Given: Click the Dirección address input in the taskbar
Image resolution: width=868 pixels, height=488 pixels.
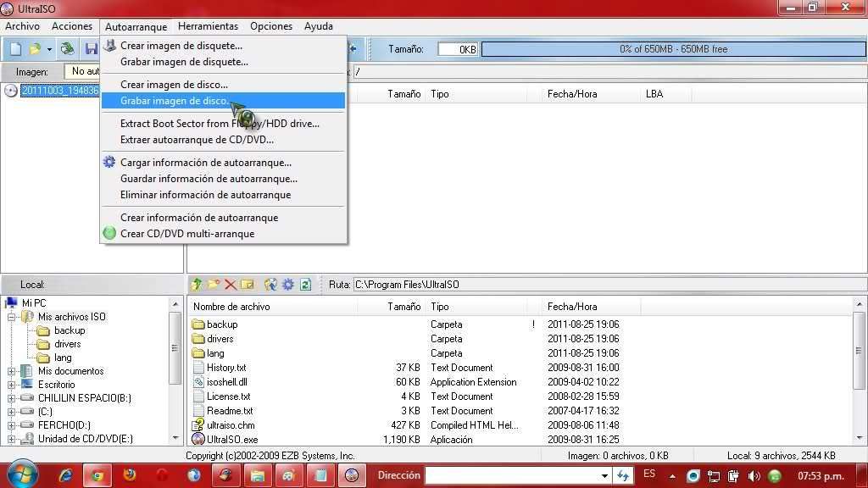Looking at the screenshot, I should tap(512, 476).
